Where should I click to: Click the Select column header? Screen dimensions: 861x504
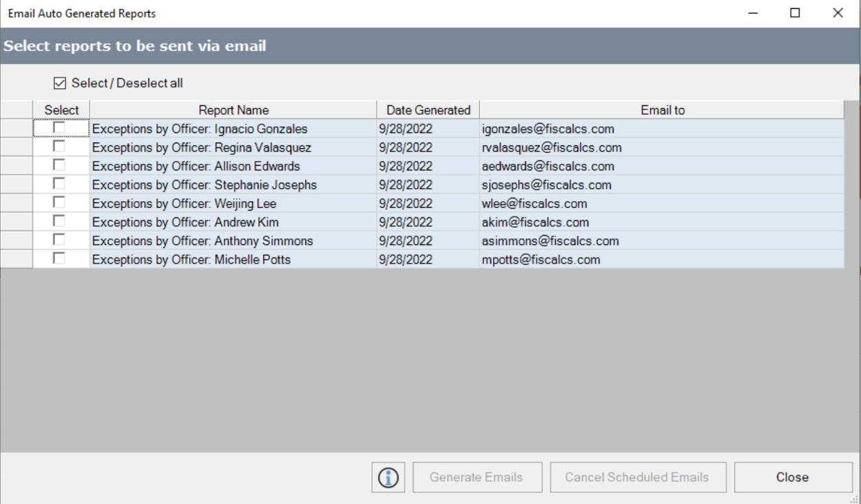(x=61, y=110)
